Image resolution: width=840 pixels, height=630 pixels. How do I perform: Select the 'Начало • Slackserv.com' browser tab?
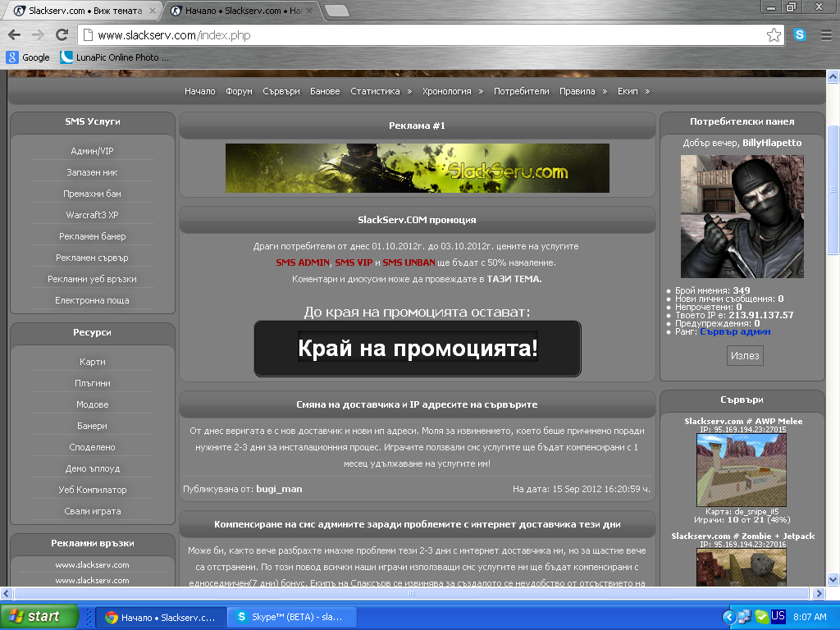[243, 11]
